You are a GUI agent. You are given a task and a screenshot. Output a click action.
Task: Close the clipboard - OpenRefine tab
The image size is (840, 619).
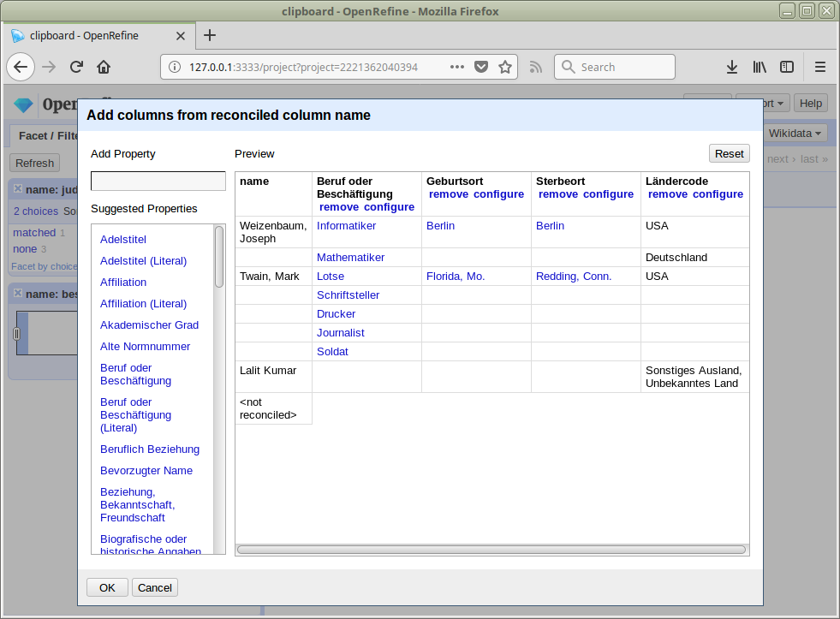click(x=180, y=36)
